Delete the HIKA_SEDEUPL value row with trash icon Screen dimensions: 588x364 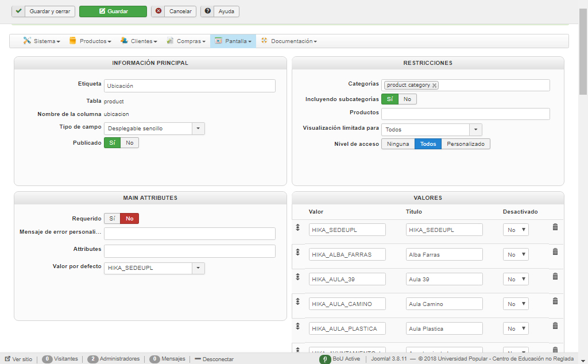[555, 227]
